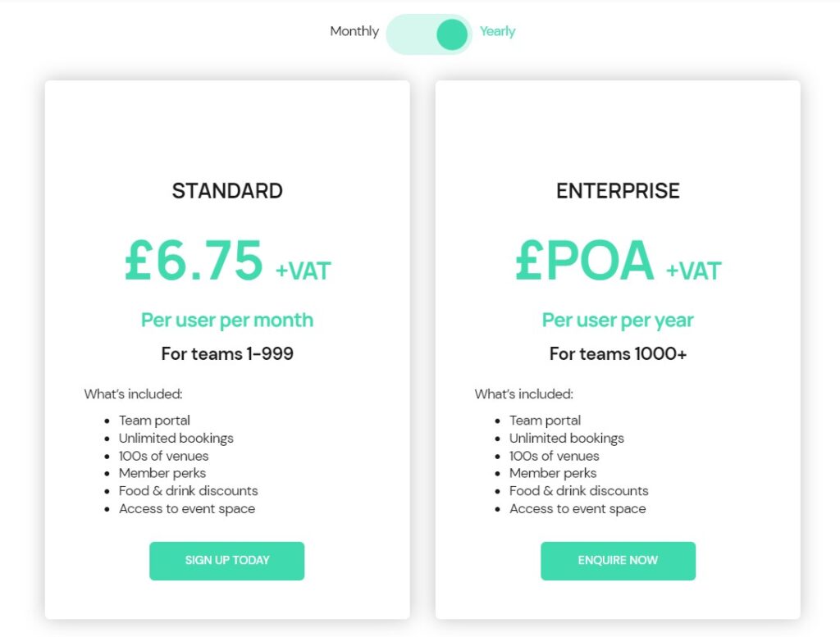Click the 'For teams 1000+' text
The width and height of the screenshot is (840, 637).
(x=618, y=354)
